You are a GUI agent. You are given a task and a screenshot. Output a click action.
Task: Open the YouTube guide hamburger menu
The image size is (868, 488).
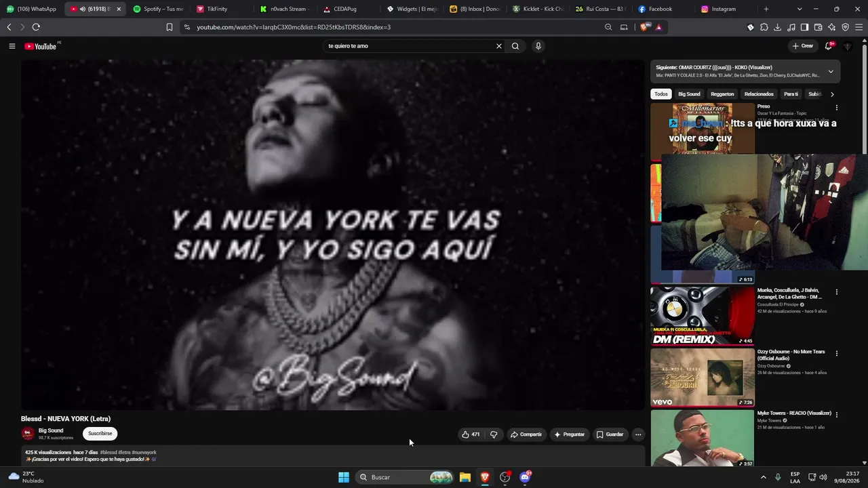(x=12, y=46)
